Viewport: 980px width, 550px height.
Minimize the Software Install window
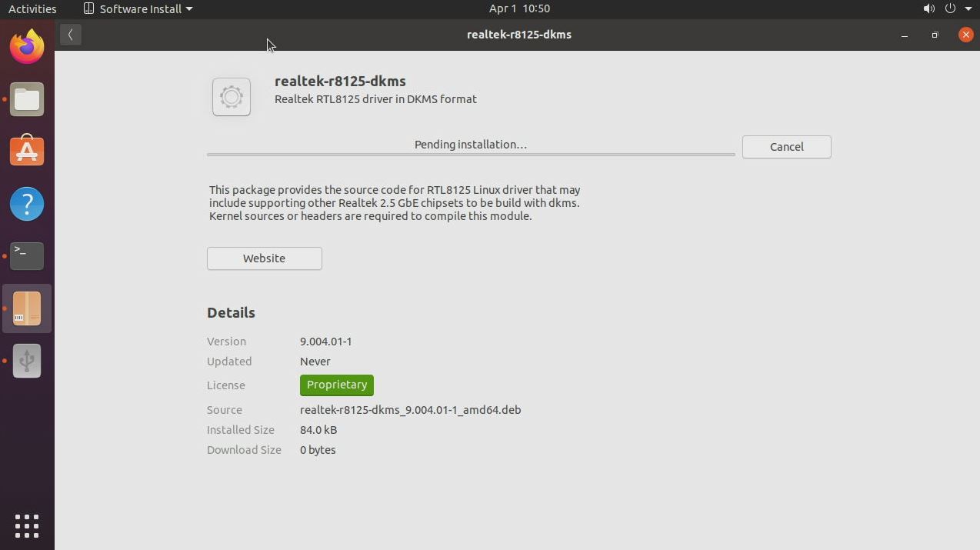click(905, 35)
